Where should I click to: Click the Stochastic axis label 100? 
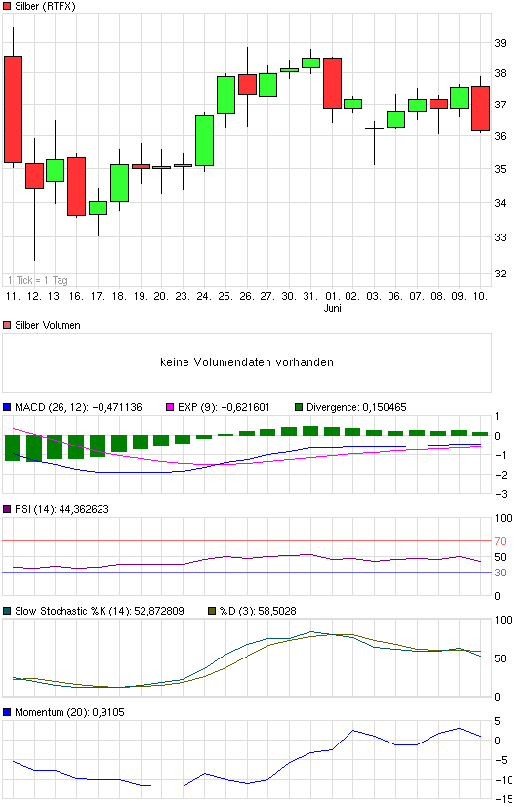pyautogui.click(x=504, y=620)
